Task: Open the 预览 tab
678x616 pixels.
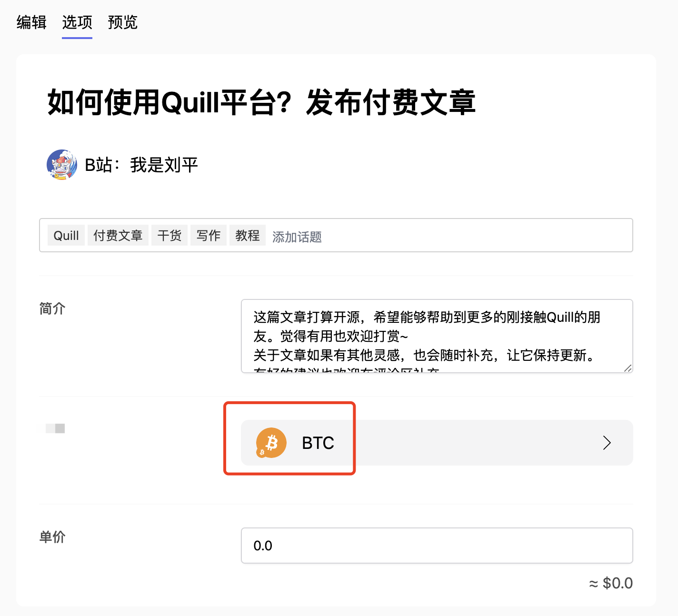Action: pyautogui.click(x=122, y=22)
